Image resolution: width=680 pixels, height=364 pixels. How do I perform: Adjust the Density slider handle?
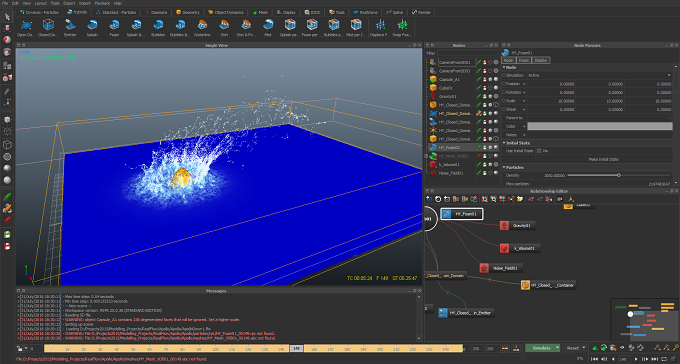click(x=619, y=175)
